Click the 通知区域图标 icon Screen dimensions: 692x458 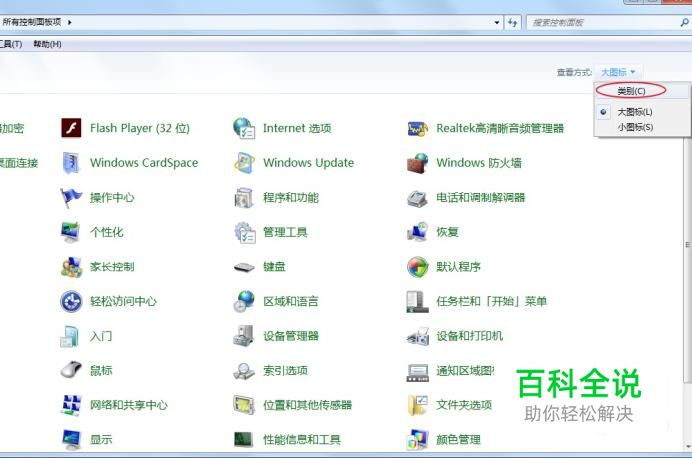(417, 372)
